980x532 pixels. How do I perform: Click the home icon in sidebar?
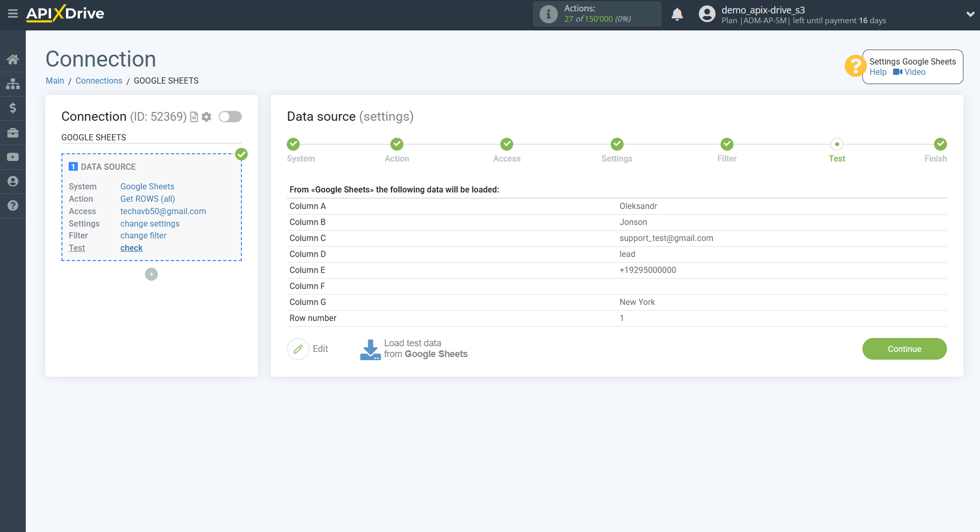pyautogui.click(x=13, y=59)
